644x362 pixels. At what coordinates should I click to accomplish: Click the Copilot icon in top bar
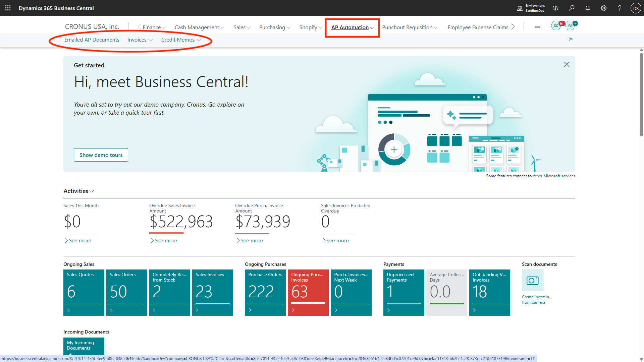555,8
